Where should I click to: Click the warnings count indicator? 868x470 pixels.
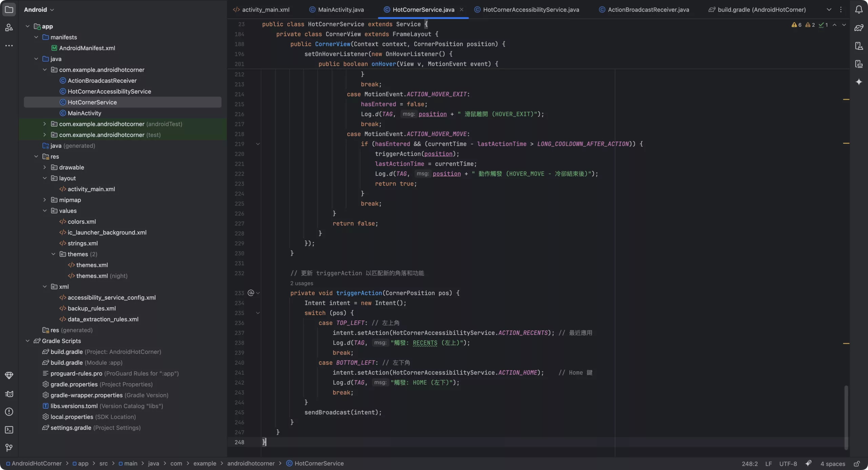coord(796,25)
